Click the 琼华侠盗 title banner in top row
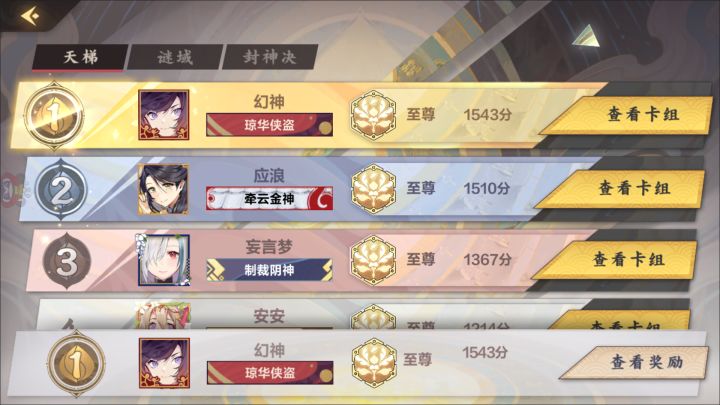The width and height of the screenshot is (720, 405). click(x=270, y=124)
